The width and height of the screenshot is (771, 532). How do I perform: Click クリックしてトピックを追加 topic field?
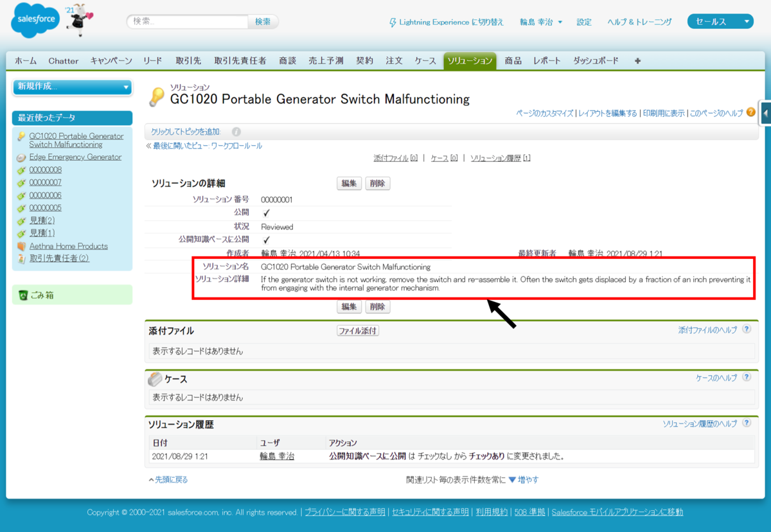coord(185,132)
